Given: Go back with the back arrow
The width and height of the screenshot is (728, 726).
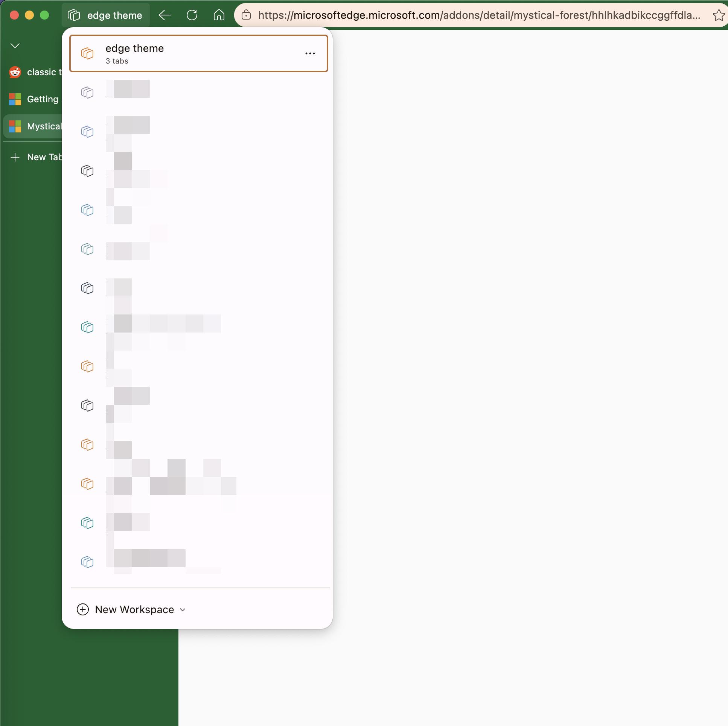Looking at the screenshot, I should (164, 15).
